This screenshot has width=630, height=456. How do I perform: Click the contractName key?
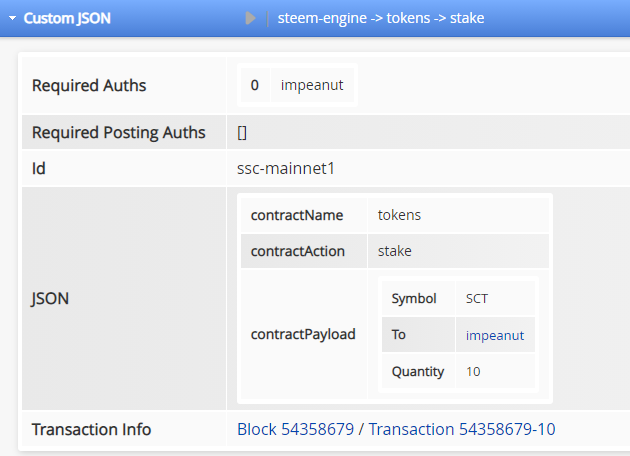click(x=297, y=215)
